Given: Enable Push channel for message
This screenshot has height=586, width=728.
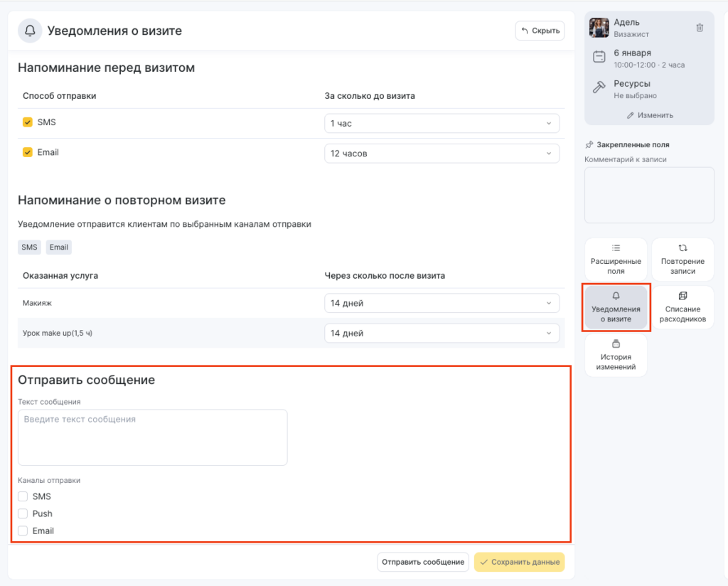Looking at the screenshot, I should 23,513.
